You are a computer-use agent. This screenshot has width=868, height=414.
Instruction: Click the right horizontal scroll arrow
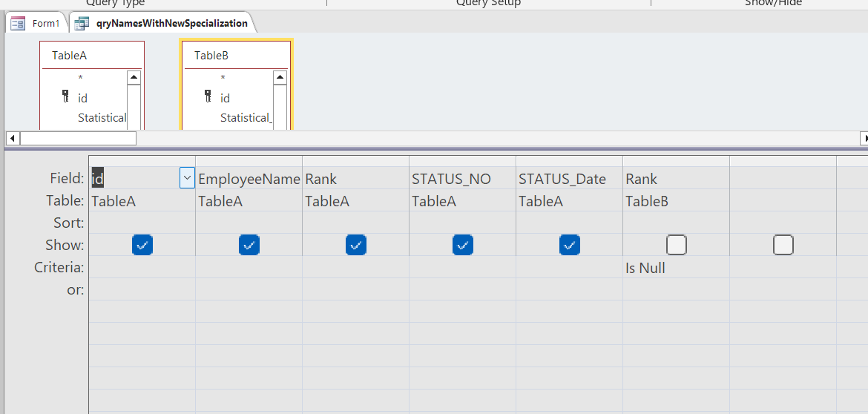(x=864, y=138)
